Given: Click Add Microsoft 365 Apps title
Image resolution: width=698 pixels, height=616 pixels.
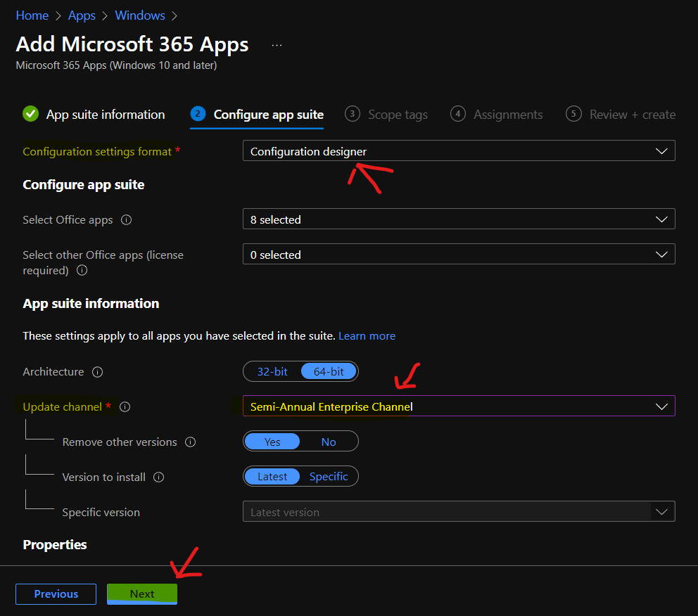Looking at the screenshot, I should pos(132,44).
